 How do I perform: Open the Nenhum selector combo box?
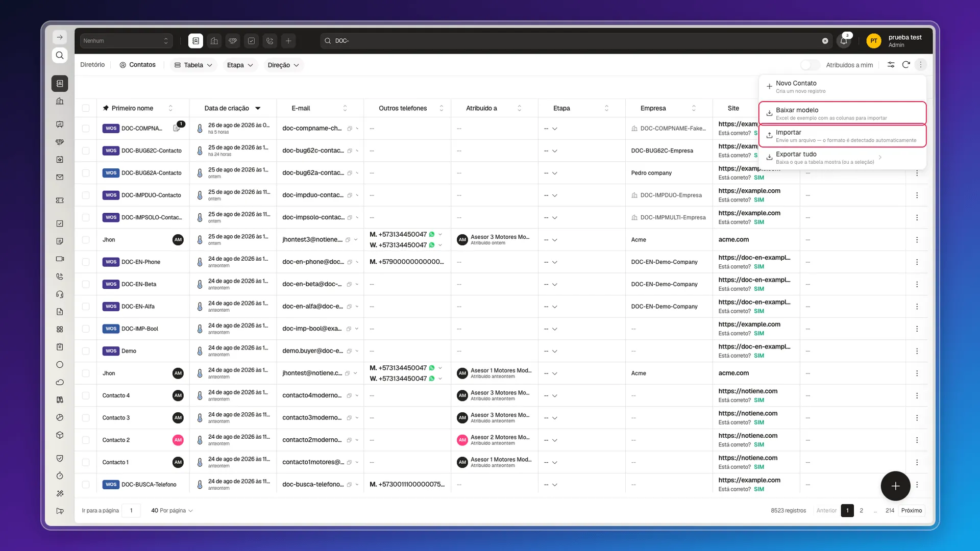[x=126, y=41]
